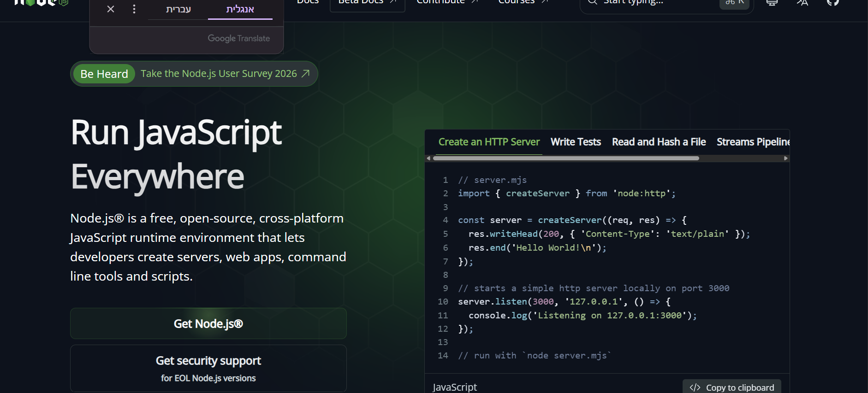Click the console.log('Listening on...') line

click(583, 316)
